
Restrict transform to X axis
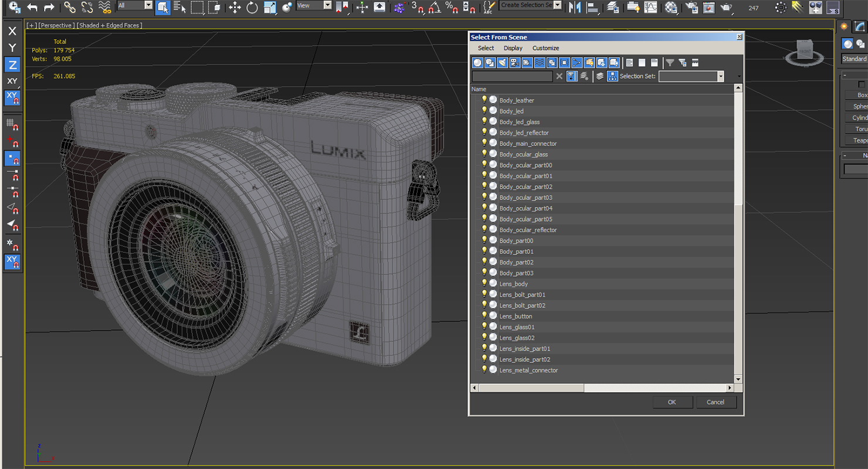12,31
